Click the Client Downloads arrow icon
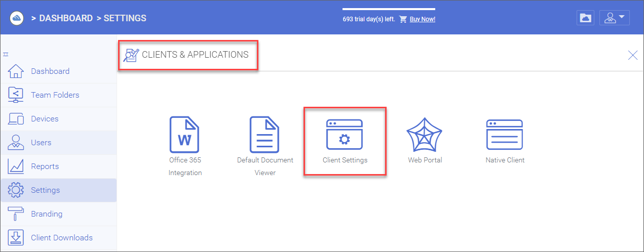Image resolution: width=644 pixels, height=252 pixels. 16,237
